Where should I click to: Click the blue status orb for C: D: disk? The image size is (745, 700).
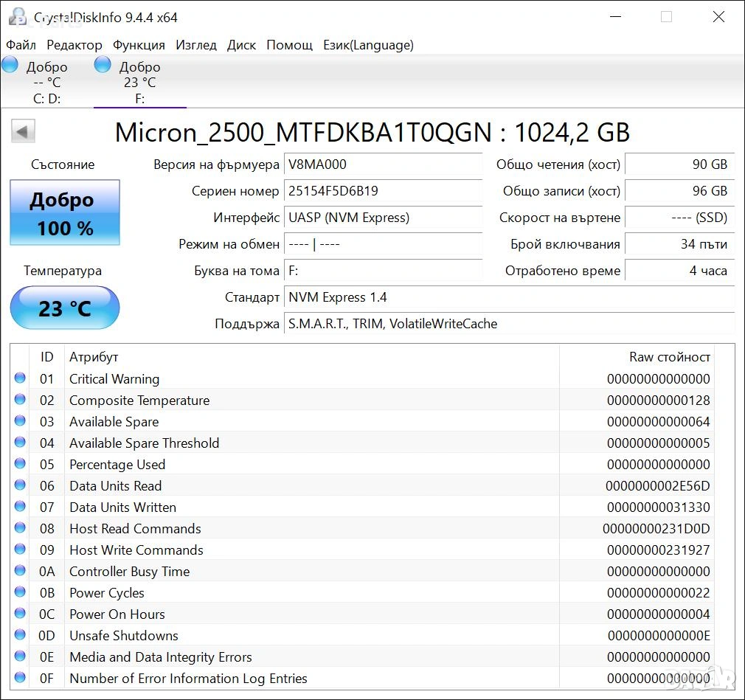click(10, 64)
